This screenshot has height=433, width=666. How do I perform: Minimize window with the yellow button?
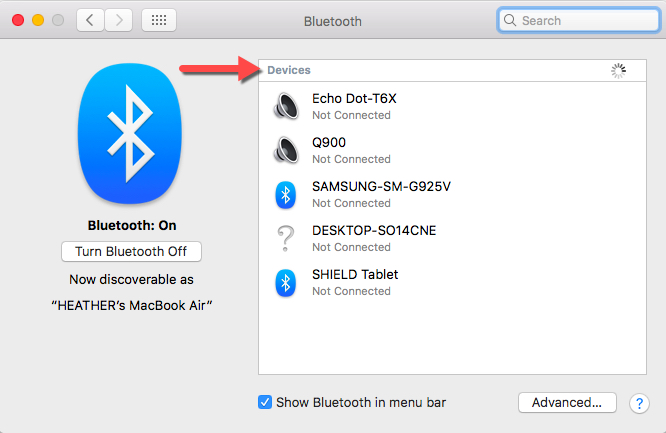(38, 20)
